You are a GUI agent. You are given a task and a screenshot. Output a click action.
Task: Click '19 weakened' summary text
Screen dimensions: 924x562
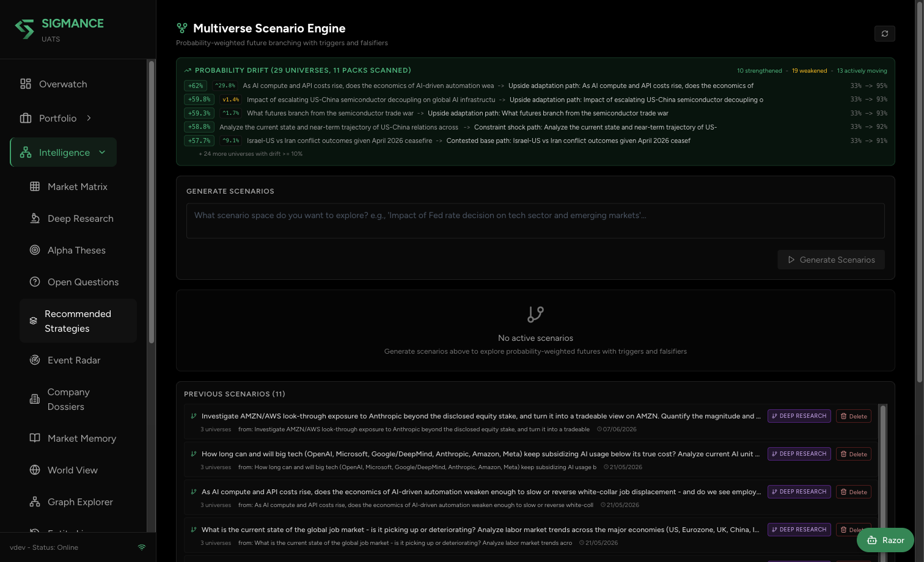point(809,71)
